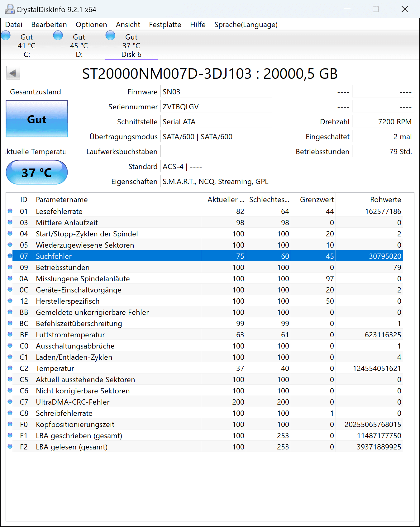Open the Hilfe menu

coord(198,25)
